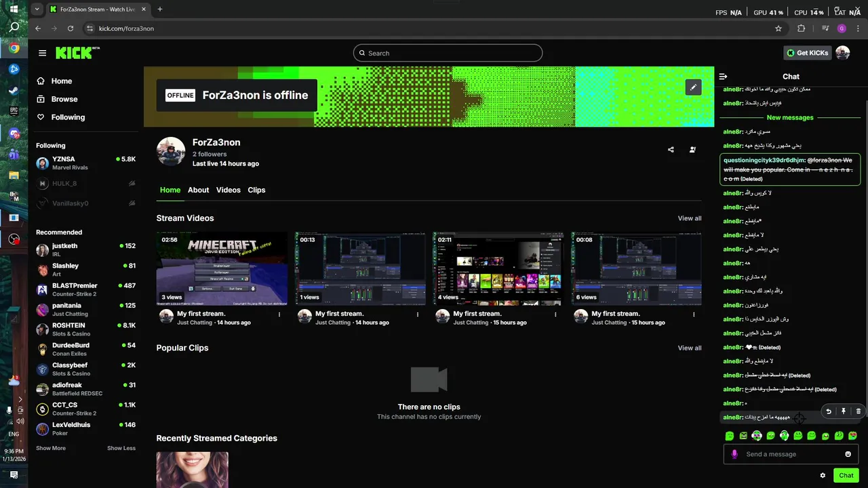Click the Get KICKs button
Viewport: 868px width, 488px height.
(x=807, y=53)
